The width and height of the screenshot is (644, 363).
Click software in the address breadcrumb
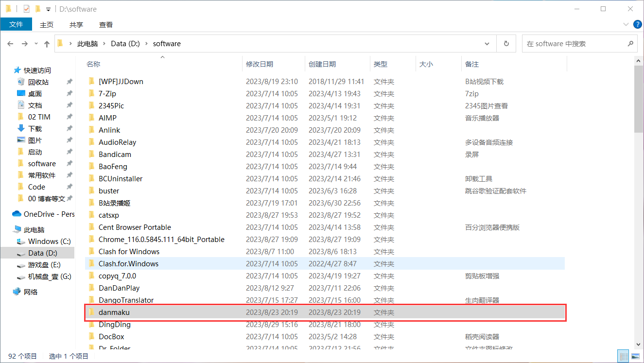coord(167,44)
